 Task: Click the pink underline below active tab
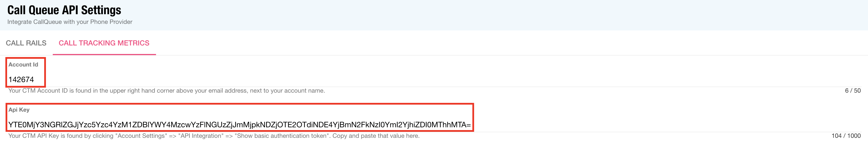pos(104,54)
